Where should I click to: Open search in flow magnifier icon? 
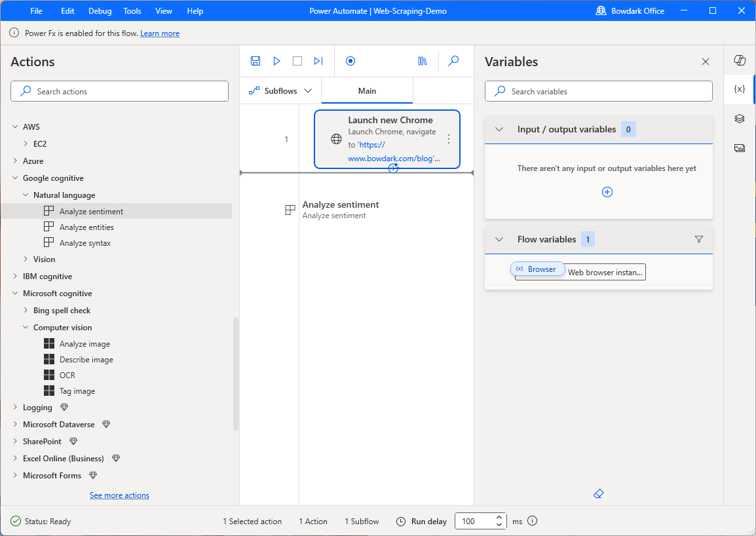[x=453, y=61]
